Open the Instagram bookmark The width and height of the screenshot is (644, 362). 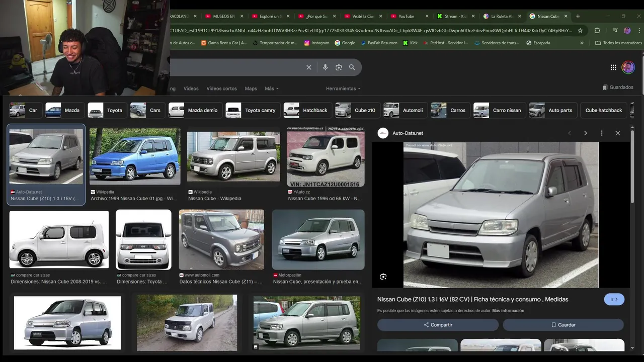316,43
